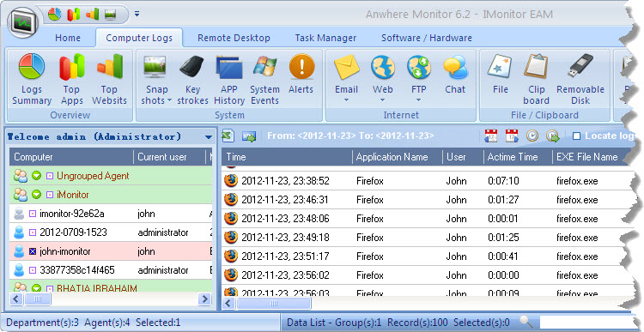Toggle checkbox for Ungrouped Agent group
Screen dimensions: 644x332
click(x=50, y=176)
